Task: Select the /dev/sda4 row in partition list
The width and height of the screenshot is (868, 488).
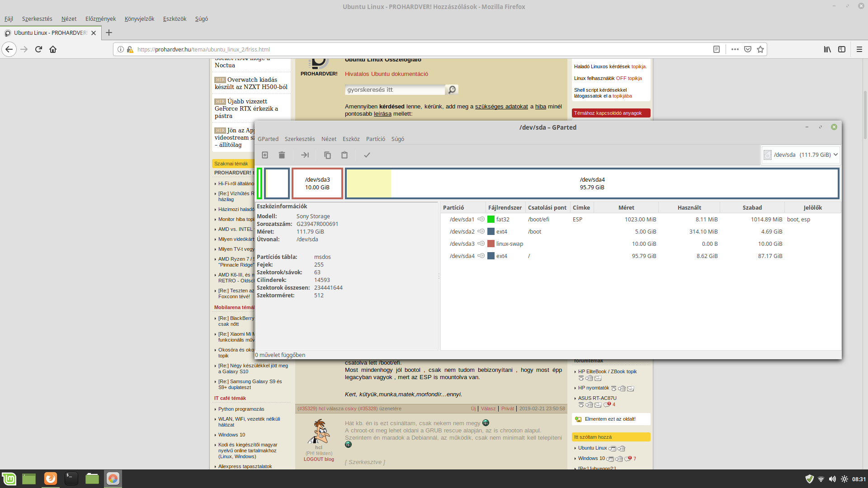Action: (x=641, y=256)
